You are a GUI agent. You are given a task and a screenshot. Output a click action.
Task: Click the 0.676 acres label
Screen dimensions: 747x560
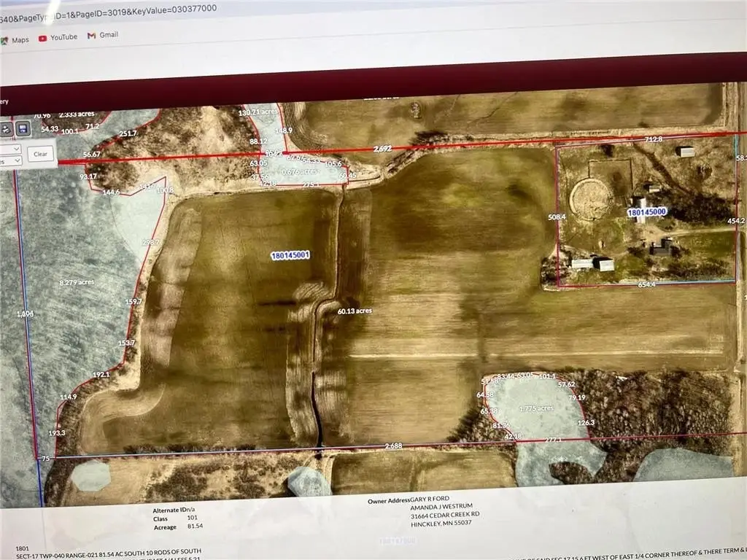(x=299, y=172)
